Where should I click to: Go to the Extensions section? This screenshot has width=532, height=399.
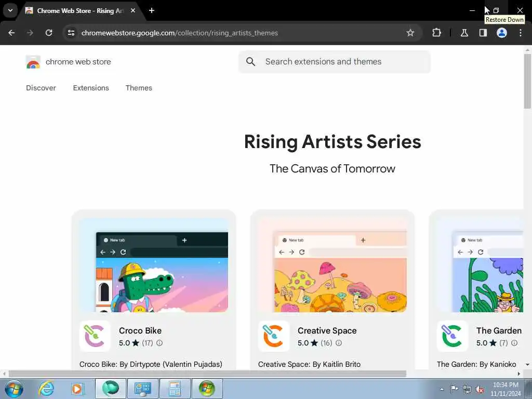point(91,88)
